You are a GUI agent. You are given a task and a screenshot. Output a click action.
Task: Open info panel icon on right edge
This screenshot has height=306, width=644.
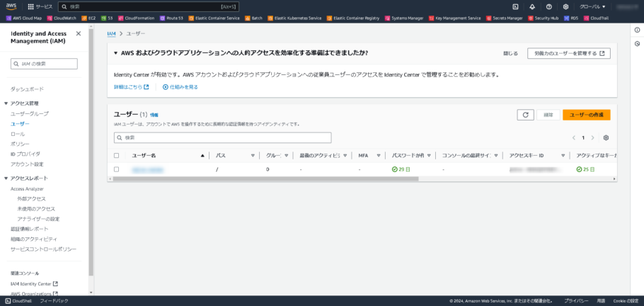tap(637, 30)
